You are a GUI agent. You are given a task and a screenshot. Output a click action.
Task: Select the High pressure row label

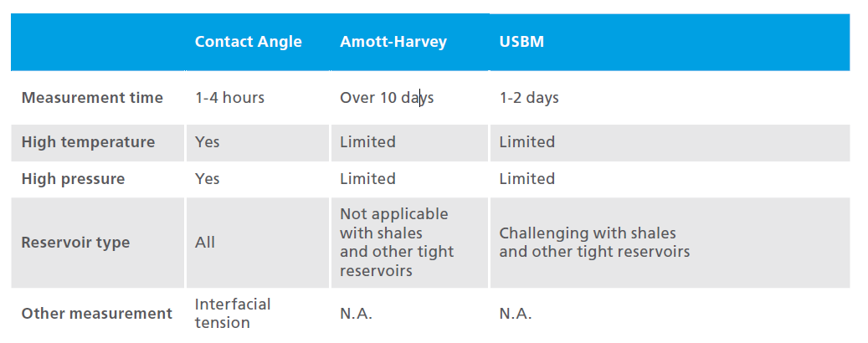pos(73,179)
